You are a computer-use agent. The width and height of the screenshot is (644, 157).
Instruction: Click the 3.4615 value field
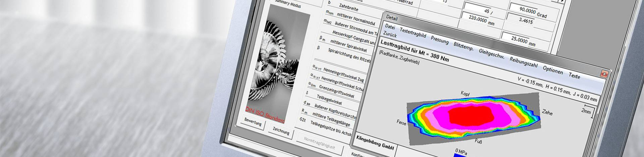(525, 20)
